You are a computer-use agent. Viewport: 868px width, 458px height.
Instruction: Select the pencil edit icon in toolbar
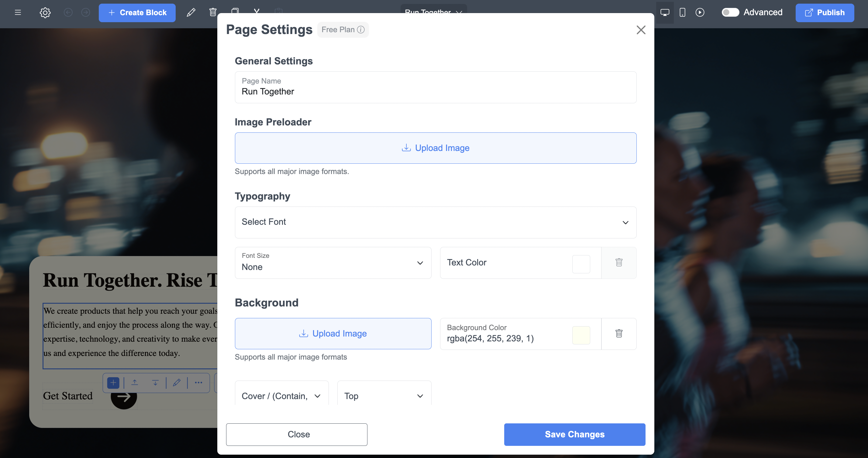191,12
